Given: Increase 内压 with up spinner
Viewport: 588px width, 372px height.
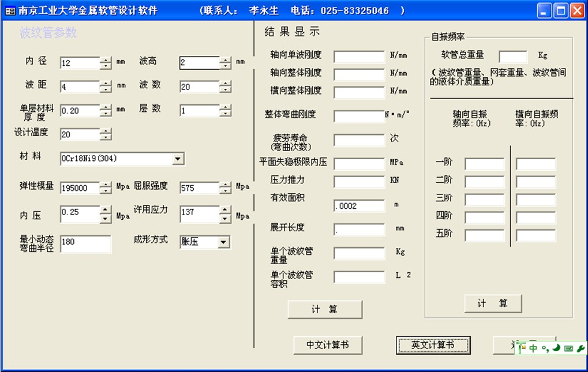Looking at the screenshot, I should point(106,210).
